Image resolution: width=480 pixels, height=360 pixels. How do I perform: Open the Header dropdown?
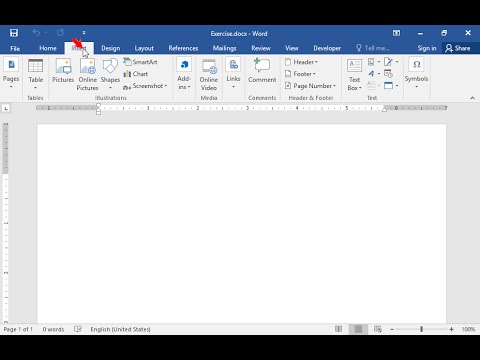301,62
